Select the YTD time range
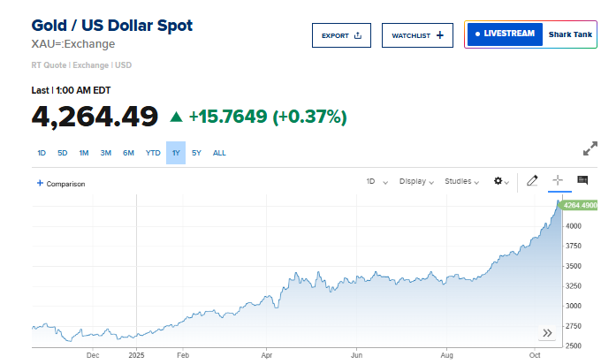 153,153
